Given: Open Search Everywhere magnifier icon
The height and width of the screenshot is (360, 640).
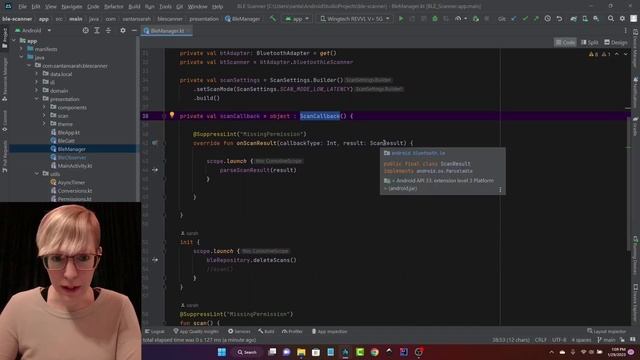Looking at the screenshot, I should click(611, 19).
